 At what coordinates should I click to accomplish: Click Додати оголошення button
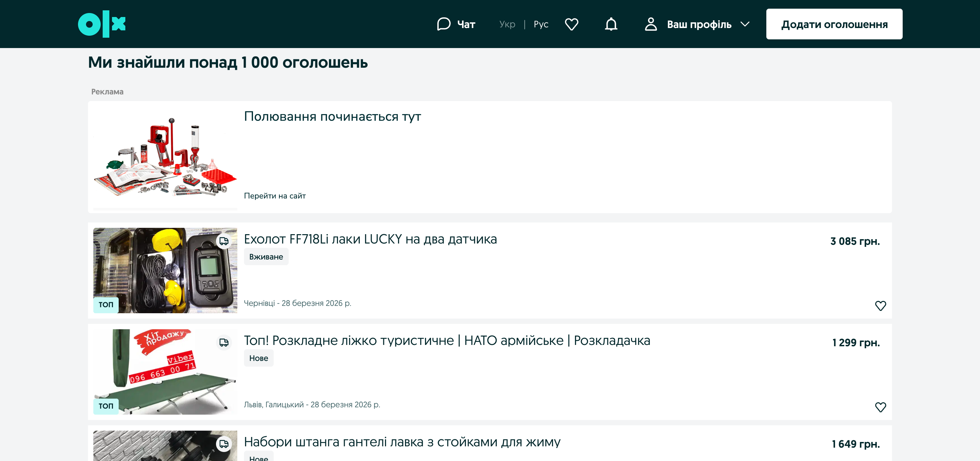(834, 24)
